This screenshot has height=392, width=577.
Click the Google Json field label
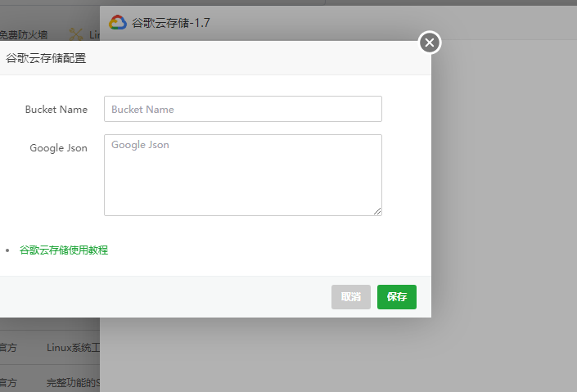point(58,148)
